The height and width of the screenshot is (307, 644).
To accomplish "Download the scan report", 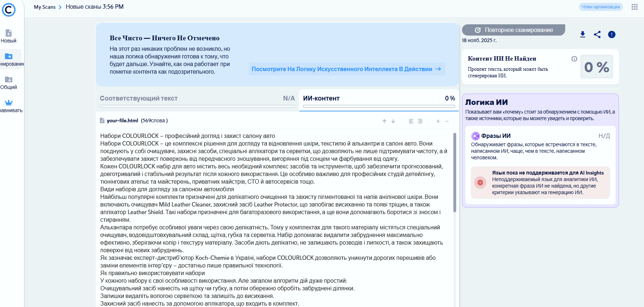I will [583, 34].
